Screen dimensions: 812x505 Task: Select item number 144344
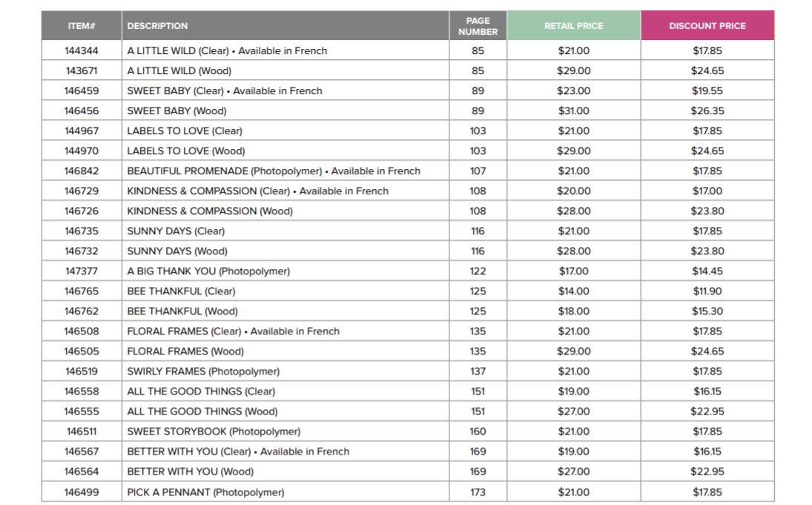click(x=82, y=51)
